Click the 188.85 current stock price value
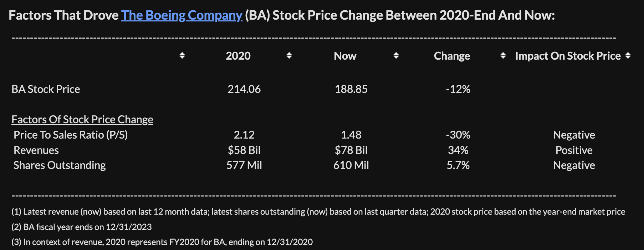The height and width of the screenshot is (250, 644). tap(351, 89)
